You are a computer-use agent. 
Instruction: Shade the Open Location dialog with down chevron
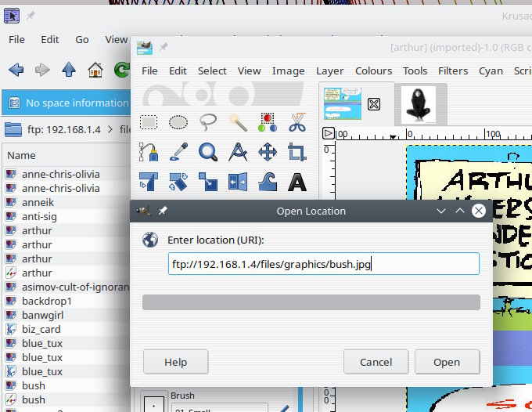coord(441,211)
